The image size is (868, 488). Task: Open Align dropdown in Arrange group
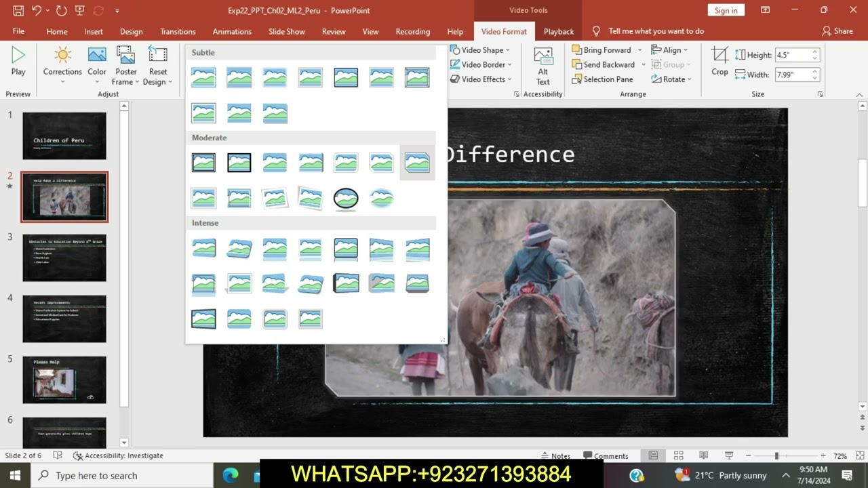[x=669, y=50]
